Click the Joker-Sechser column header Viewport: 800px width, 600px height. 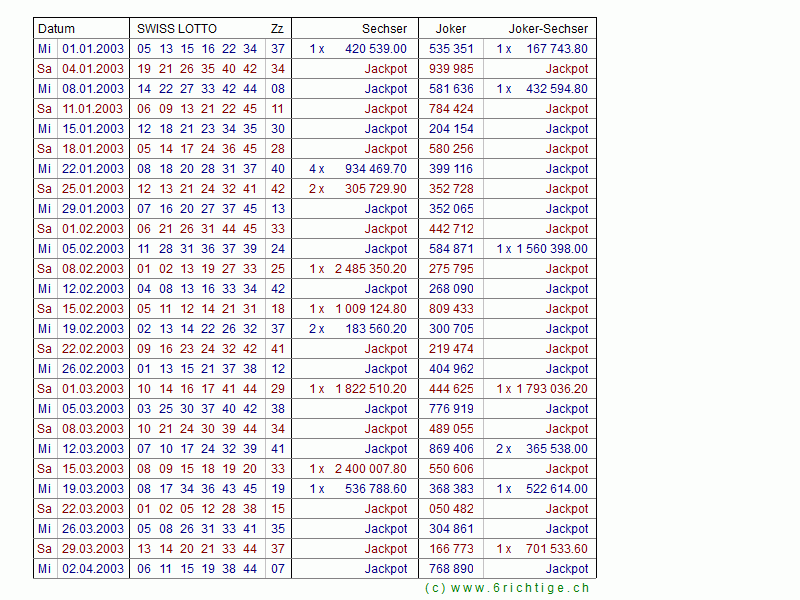pos(548,29)
